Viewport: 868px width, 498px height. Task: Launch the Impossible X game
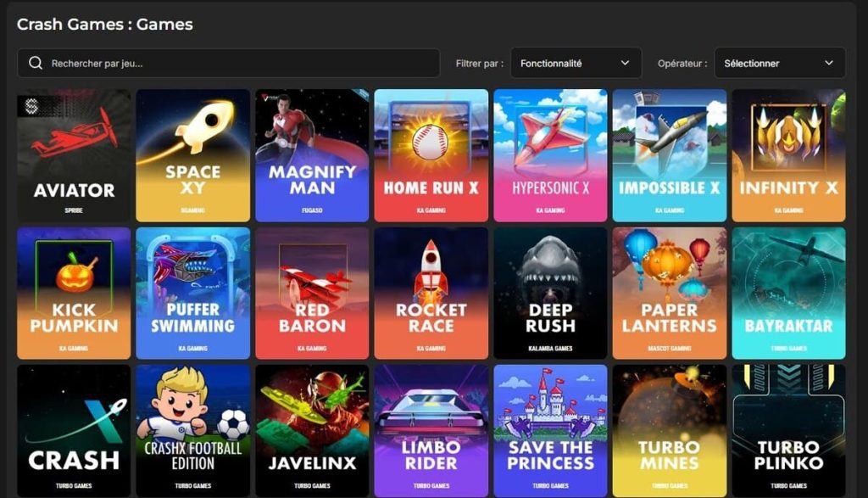click(x=670, y=155)
